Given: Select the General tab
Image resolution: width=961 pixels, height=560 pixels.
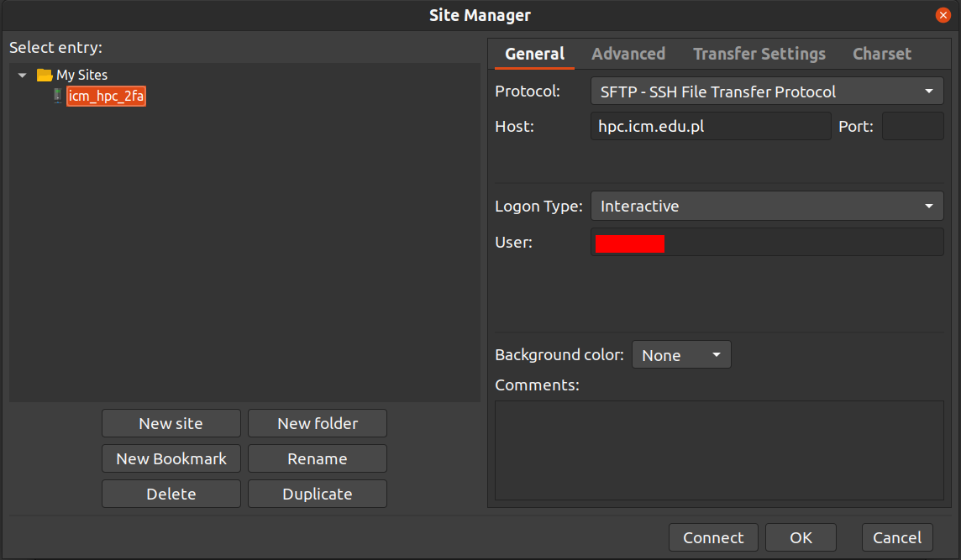Looking at the screenshot, I should [x=534, y=54].
